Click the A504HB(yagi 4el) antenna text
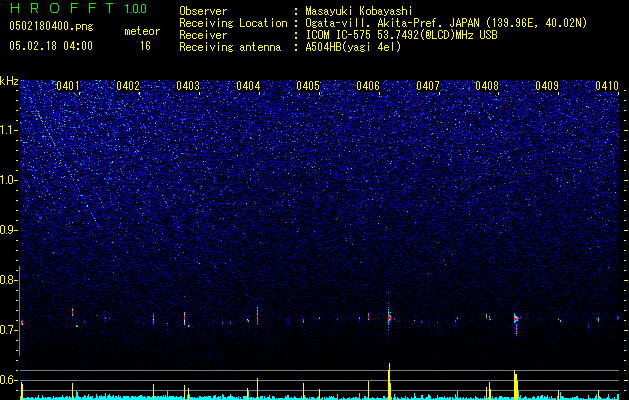Screen dimensions: 629x400 [353, 47]
